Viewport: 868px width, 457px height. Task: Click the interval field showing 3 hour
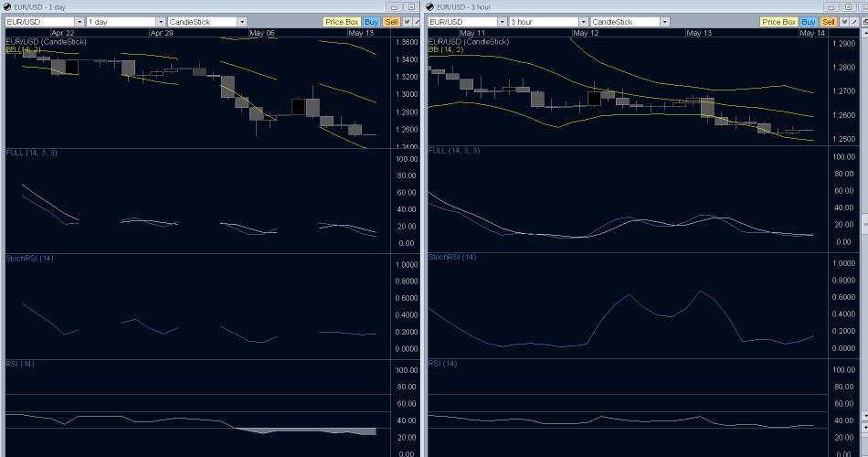(x=544, y=22)
